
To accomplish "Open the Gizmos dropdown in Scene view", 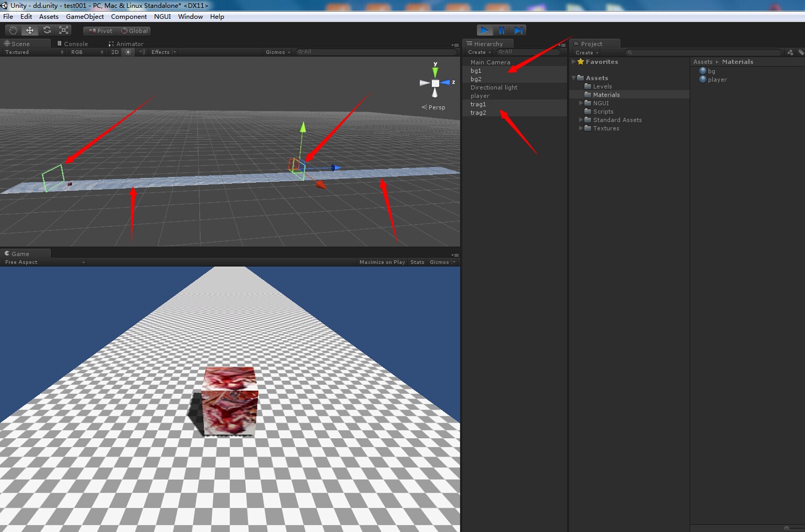I will tap(277, 52).
